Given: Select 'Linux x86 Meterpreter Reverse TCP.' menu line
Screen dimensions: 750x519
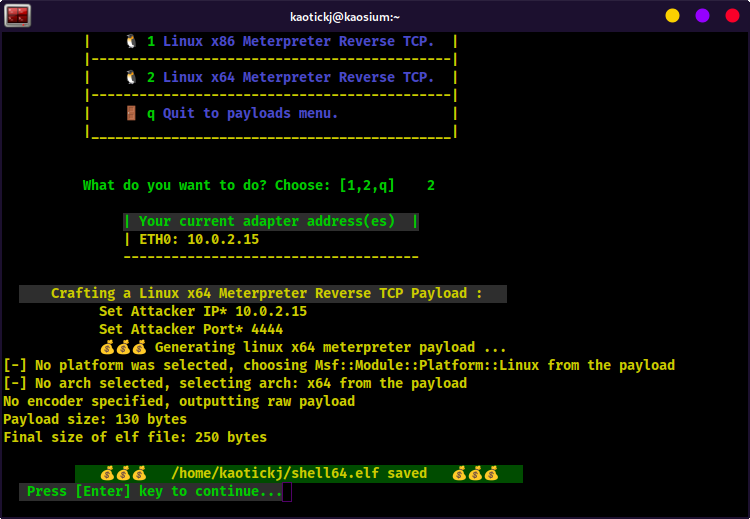Looking at the screenshot, I should click(x=298, y=41).
